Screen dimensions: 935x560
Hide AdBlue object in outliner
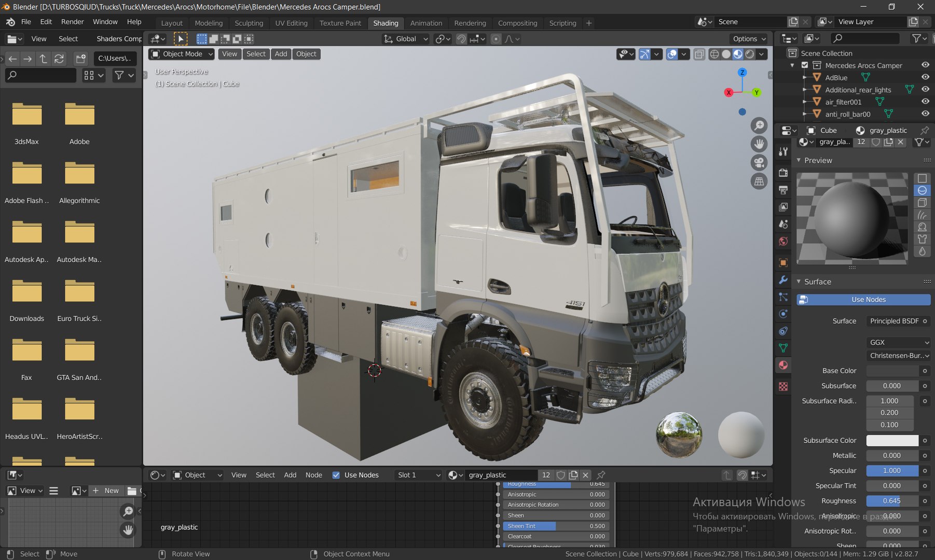925,77
